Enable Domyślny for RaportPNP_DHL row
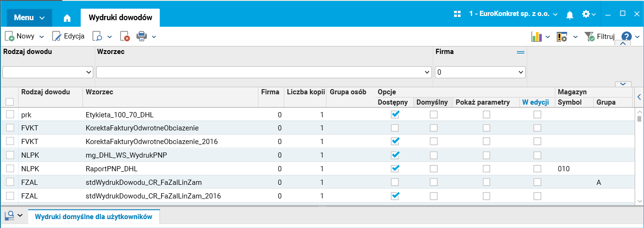 pyautogui.click(x=434, y=168)
